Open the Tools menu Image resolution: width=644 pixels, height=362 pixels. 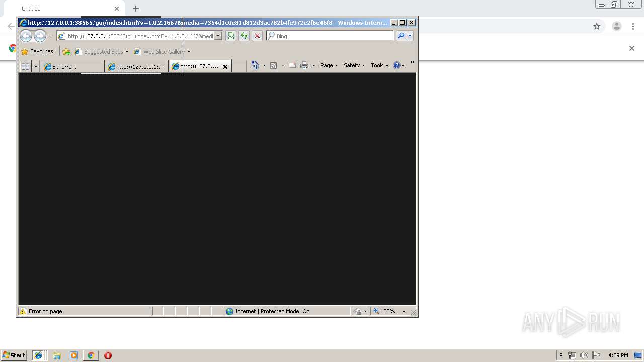pos(380,65)
